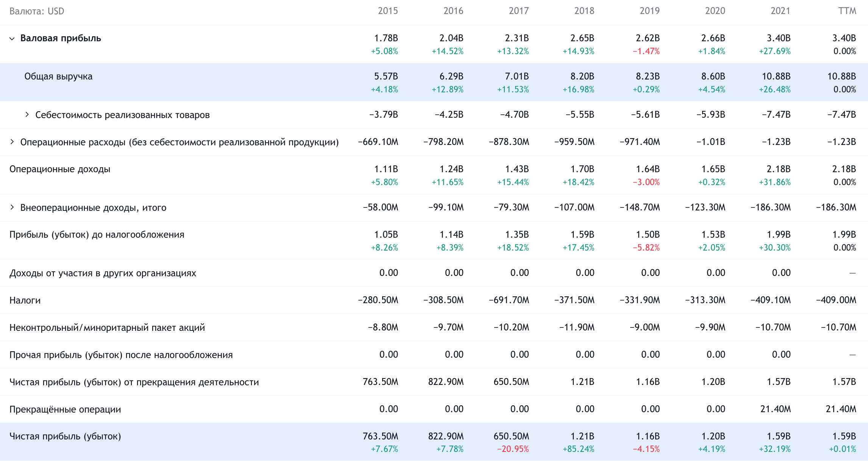Click revenue value 5.57B for 2015
The height and width of the screenshot is (461, 868).
(386, 76)
